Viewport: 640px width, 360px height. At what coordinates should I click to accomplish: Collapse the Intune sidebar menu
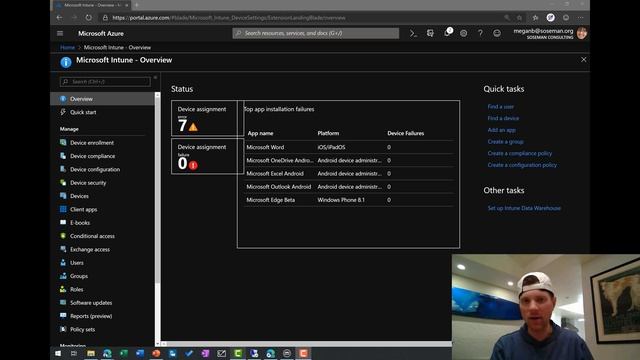pos(155,78)
